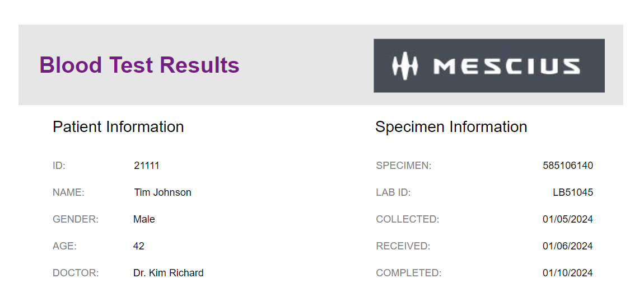Click the MESCIUS waveform logo symbol
The image size is (644, 297).
click(x=404, y=65)
